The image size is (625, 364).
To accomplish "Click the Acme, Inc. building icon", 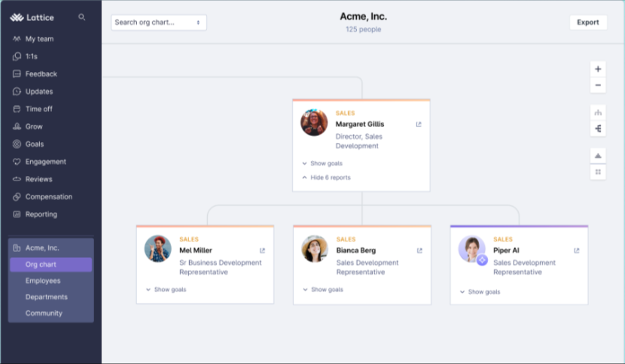I will tap(17, 247).
